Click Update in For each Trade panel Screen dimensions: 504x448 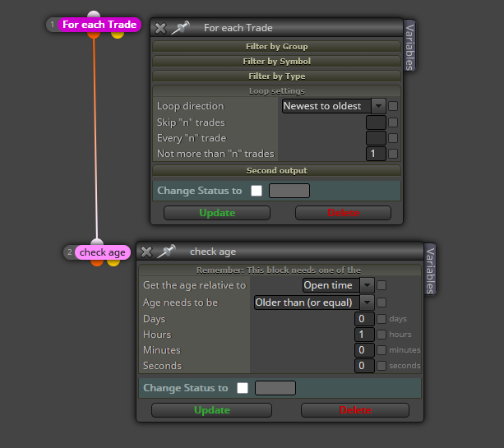click(217, 213)
